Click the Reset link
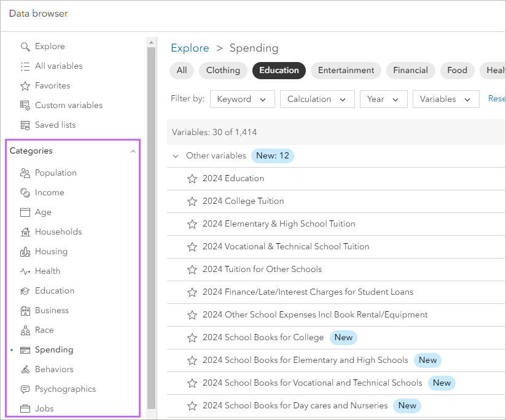Screen dimensions: 506x420 pyautogui.click(x=497, y=99)
